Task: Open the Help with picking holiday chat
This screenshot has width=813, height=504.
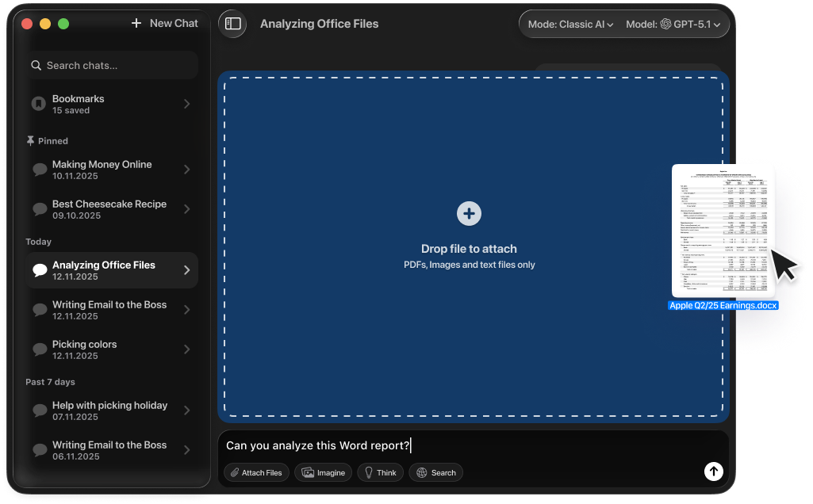Action: [x=112, y=410]
